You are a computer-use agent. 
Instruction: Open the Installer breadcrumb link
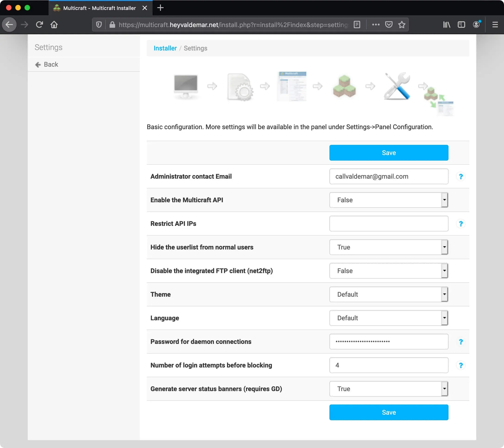click(165, 48)
